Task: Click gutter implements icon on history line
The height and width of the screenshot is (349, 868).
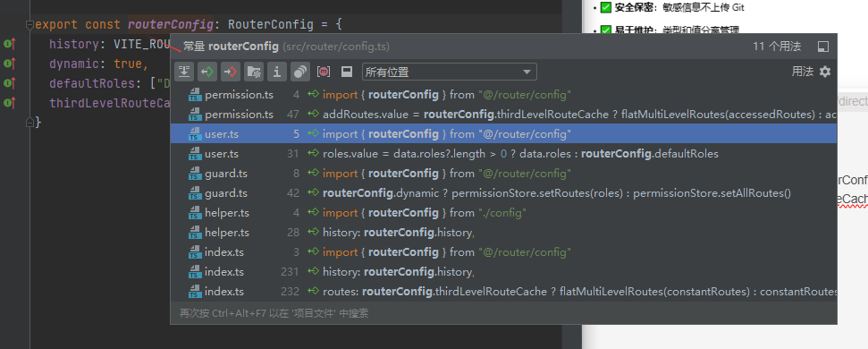Action: coord(10,45)
